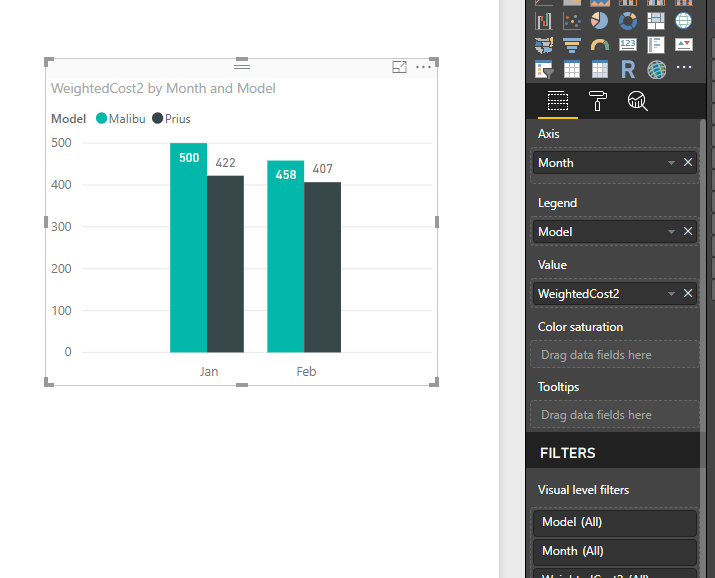Open the Format paint roller tab
Screen dimensions: 715x578
point(598,101)
